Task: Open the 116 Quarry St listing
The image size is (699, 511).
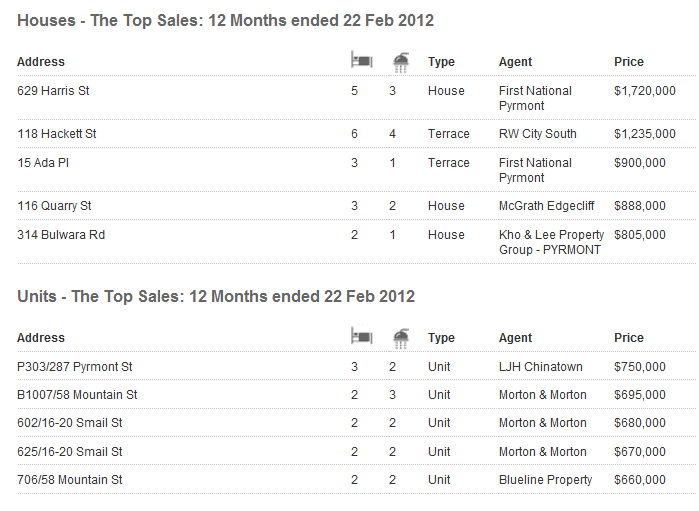Action: pyautogui.click(x=54, y=206)
